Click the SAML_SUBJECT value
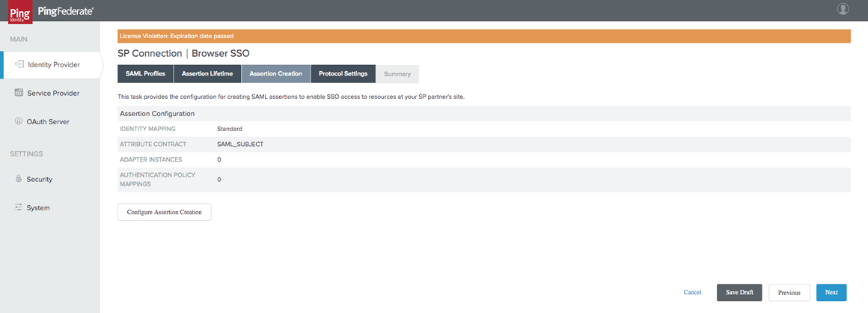 point(240,144)
